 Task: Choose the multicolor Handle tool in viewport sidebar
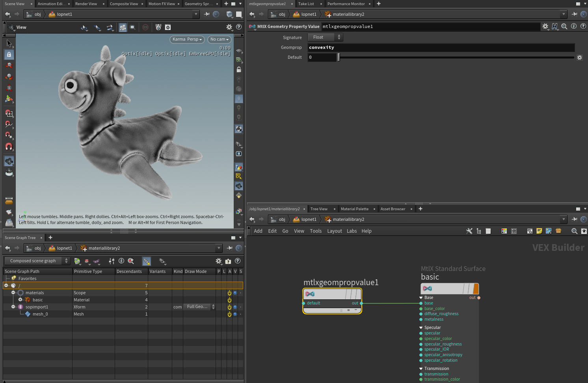tap(9, 99)
